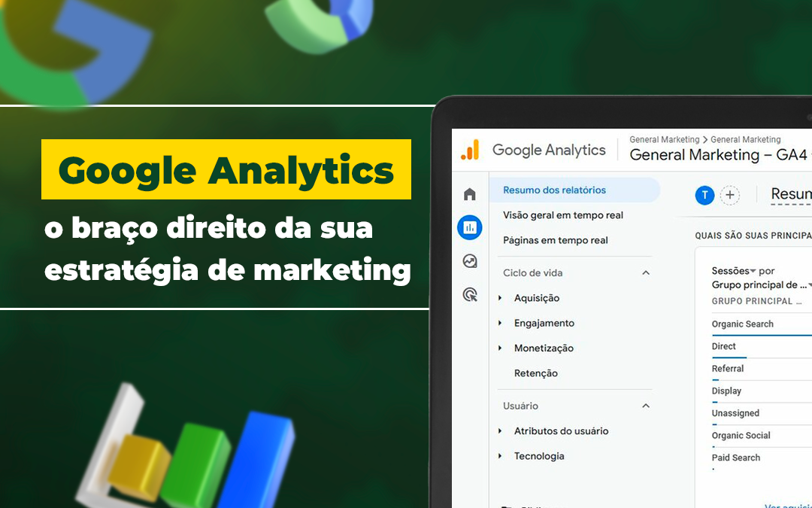
Task: Click the General Marketing breadcrumb
Action: 665,139
